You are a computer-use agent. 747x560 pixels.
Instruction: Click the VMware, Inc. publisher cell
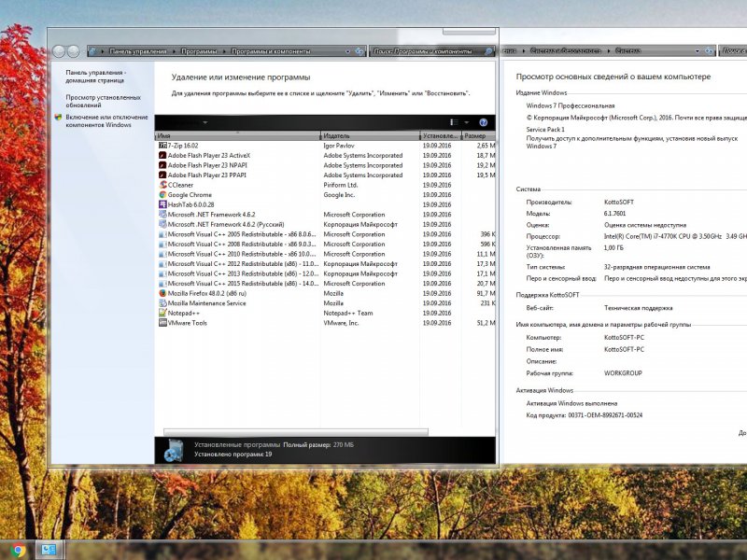(341, 323)
